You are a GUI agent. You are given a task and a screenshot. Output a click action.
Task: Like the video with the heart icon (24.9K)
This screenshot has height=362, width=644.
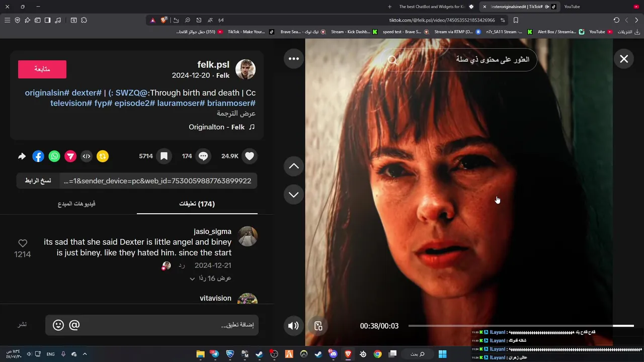(x=250, y=156)
